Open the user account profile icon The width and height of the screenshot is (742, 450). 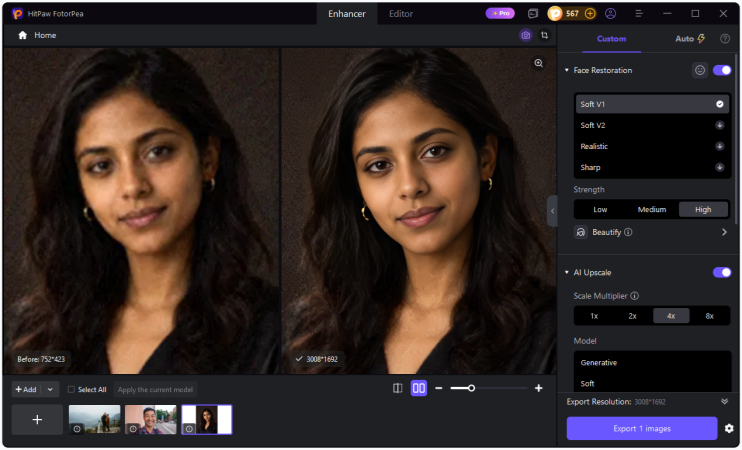click(x=610, y=14)
